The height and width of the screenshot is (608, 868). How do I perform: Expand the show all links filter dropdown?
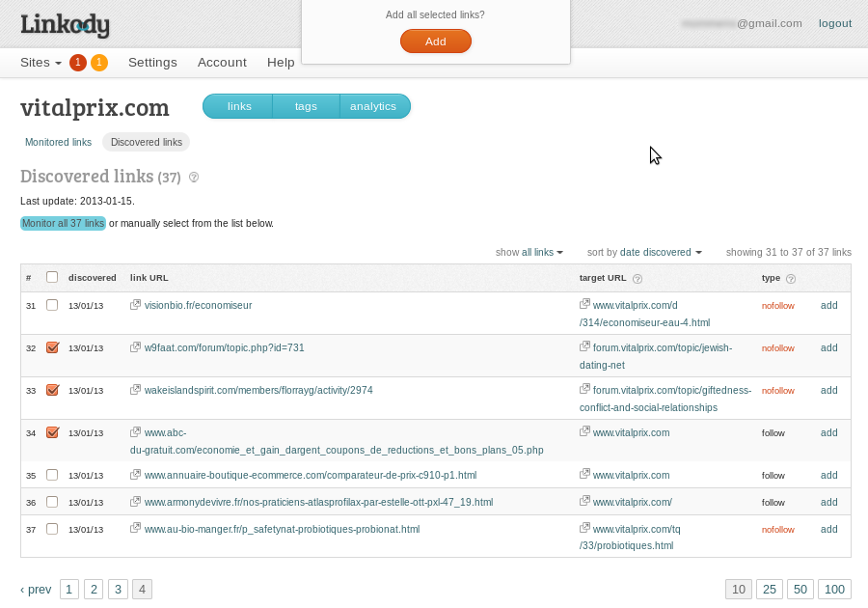pyautogui.click(x=542, y=252)
